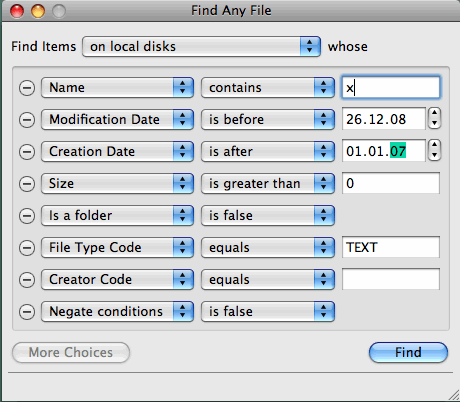Open 'equals' dropdown beside File Type Code
The image size is (460, 402).
pos(268,247)
